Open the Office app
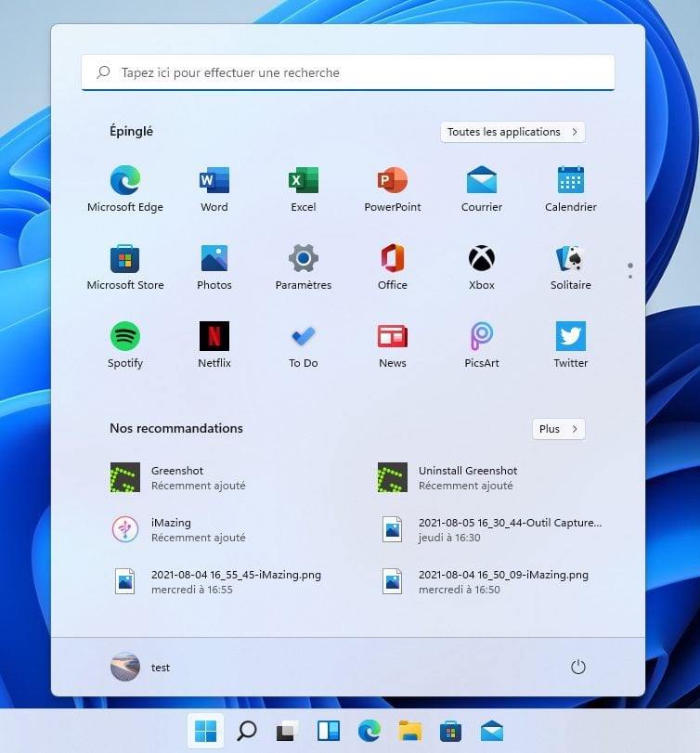Viewport: 700px width, 753px height. click(393, 266)
